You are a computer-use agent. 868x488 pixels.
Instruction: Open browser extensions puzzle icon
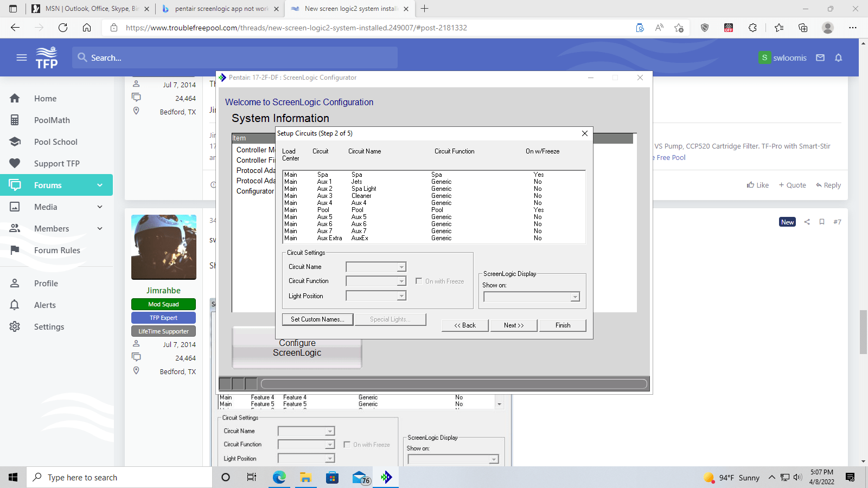point(752,28)
